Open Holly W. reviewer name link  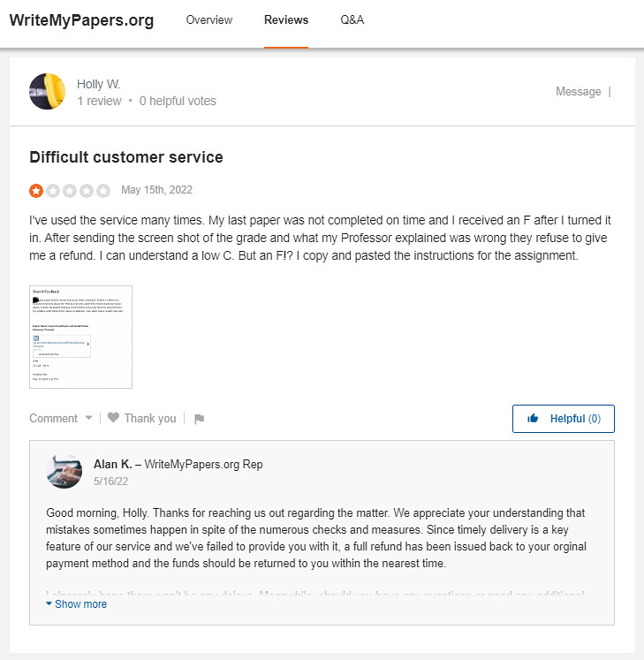(98, 85)
